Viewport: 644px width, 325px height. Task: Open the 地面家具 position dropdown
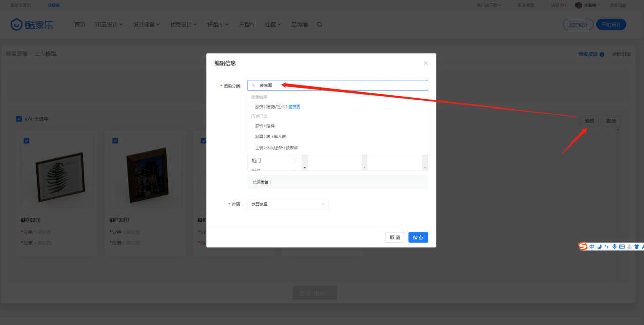tap(287, 204)
